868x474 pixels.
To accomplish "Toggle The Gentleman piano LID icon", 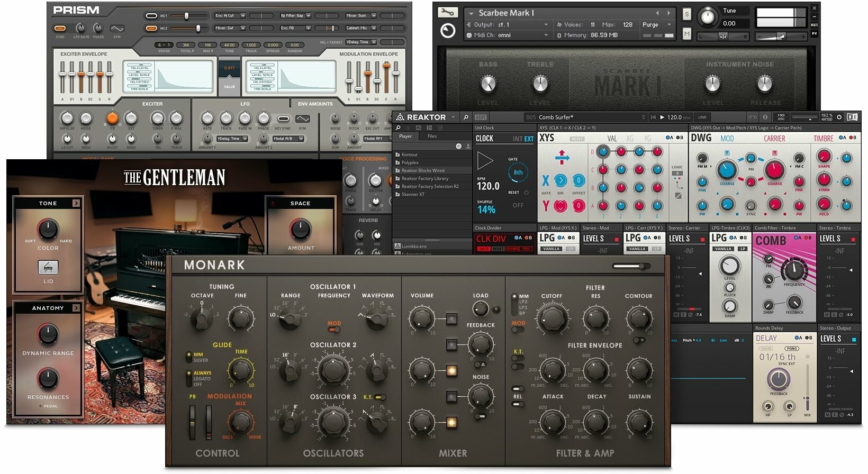I will click(x=48, y=268).
